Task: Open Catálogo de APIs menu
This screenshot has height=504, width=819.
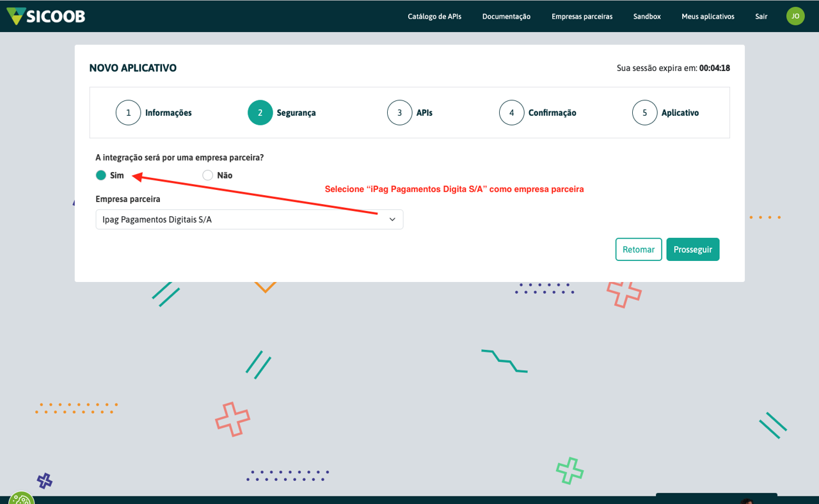Action: pyautogui.click(x=434, y=17)
